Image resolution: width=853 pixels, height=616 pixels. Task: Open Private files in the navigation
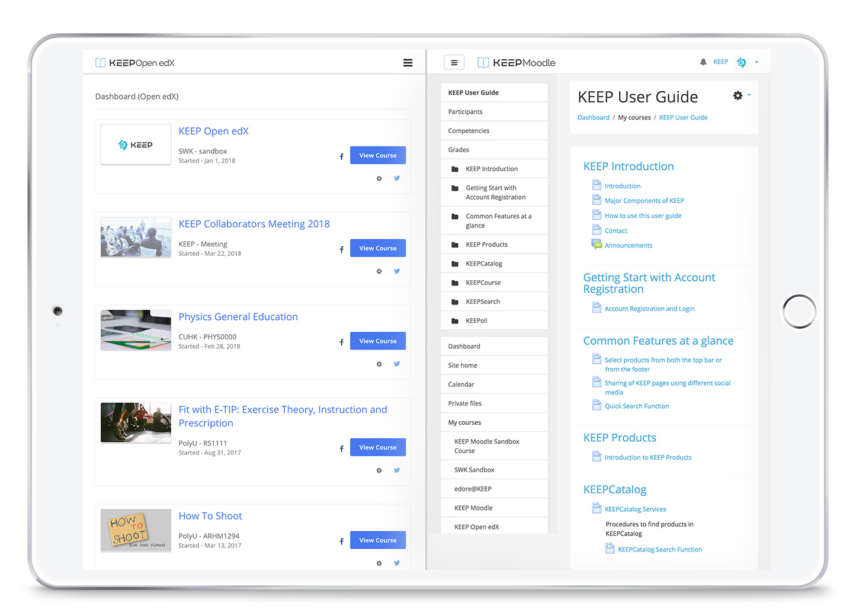click(494, 403)
